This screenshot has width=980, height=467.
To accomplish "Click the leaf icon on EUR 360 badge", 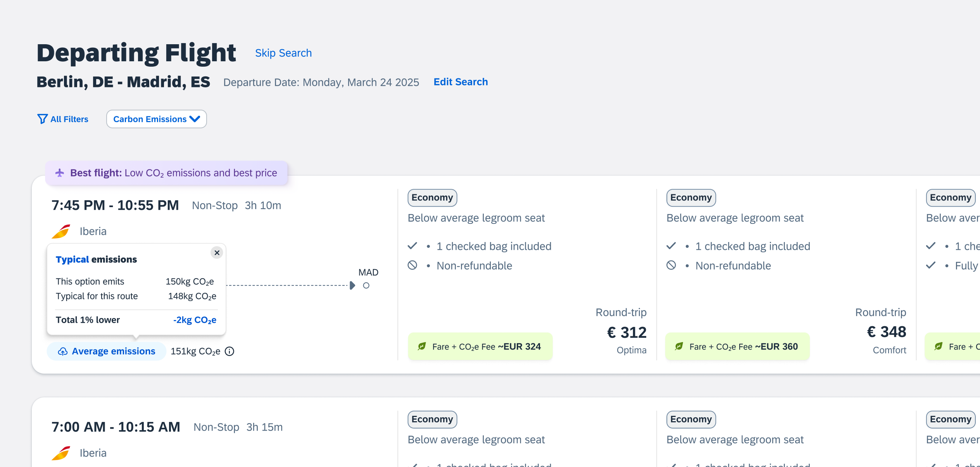I will (x=679, y=347).
